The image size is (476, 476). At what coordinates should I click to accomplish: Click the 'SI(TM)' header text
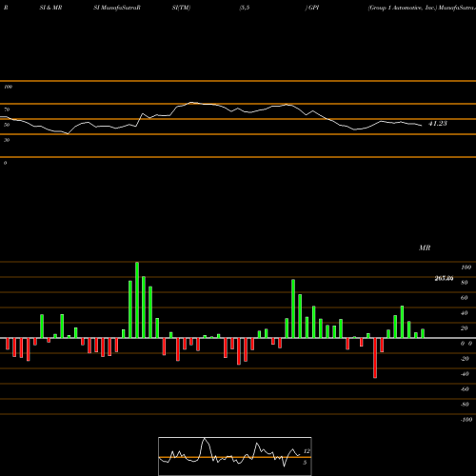pyautogui.click(x=181, y=8)
